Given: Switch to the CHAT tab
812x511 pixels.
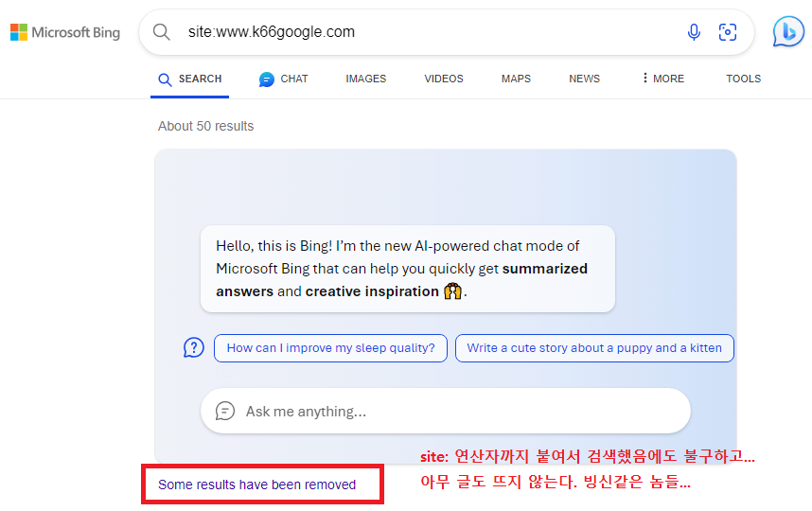Looking at the screenshot, I should click(283, 79).
